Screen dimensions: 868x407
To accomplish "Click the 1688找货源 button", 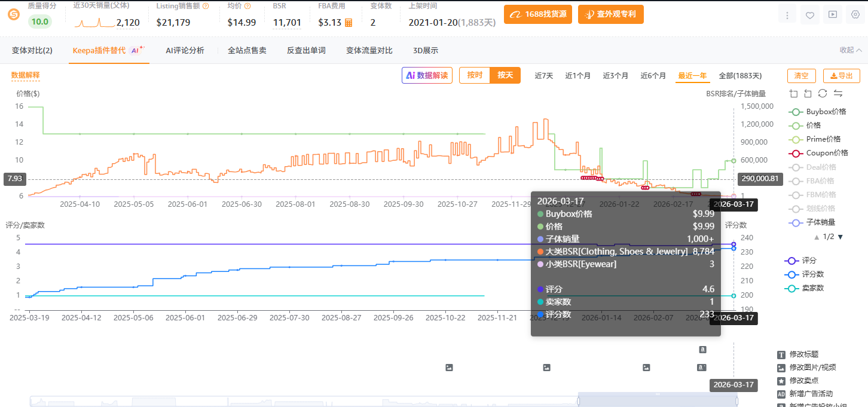I will point(538,14).
